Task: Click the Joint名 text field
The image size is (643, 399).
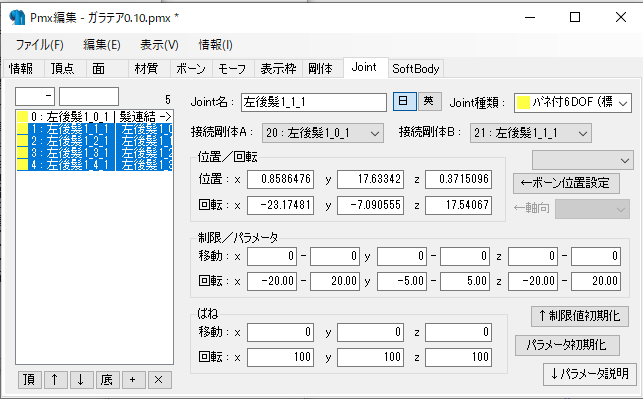Action: [x=314, y=102]
